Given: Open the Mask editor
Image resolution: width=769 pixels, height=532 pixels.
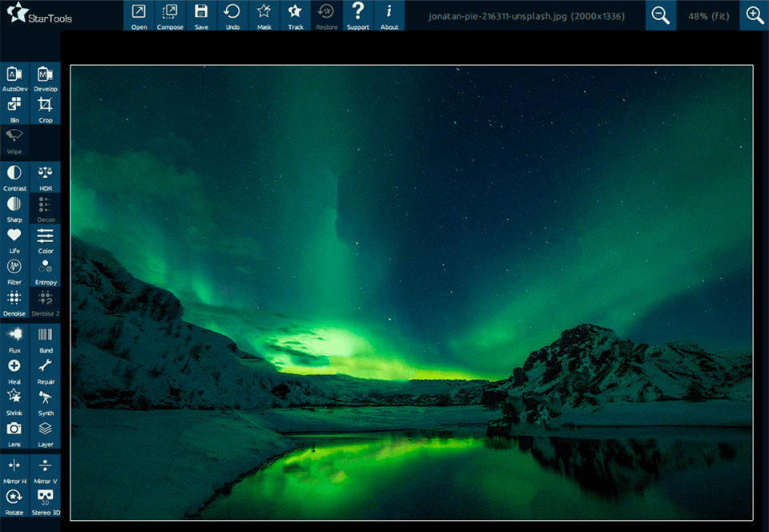Looking at the screenshot, I should click(264, 14).
